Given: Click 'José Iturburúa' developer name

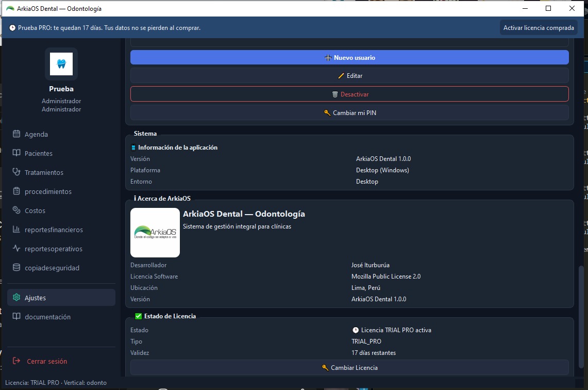Looking at the screenshot, I should coord(370,265).
